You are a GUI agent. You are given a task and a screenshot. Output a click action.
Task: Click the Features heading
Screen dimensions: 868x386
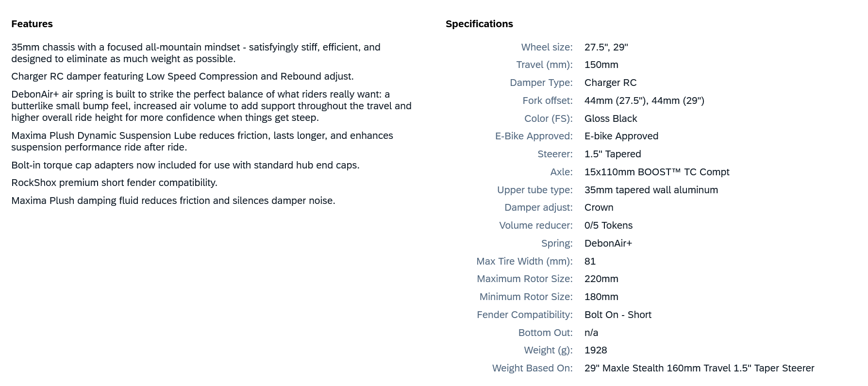point(32,24)
